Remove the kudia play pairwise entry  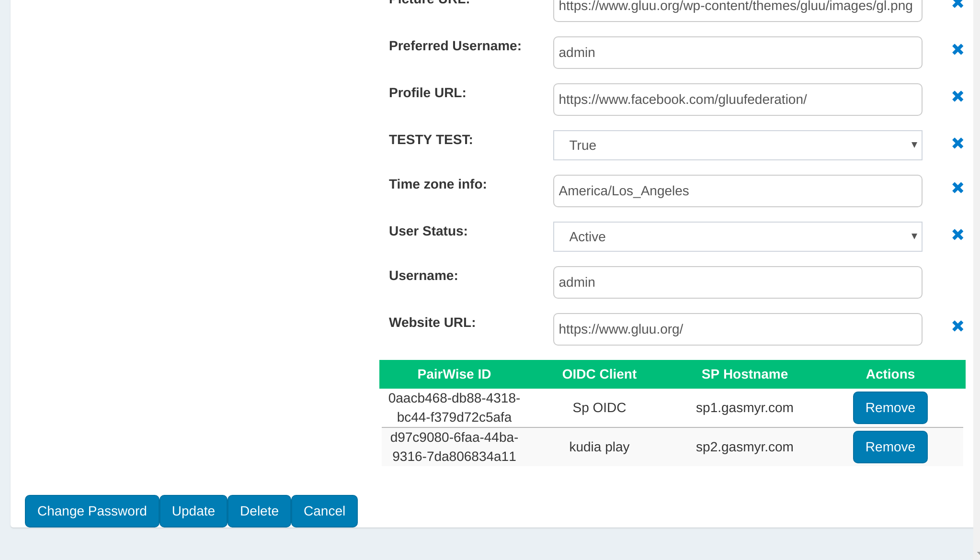tap(890, 447)
